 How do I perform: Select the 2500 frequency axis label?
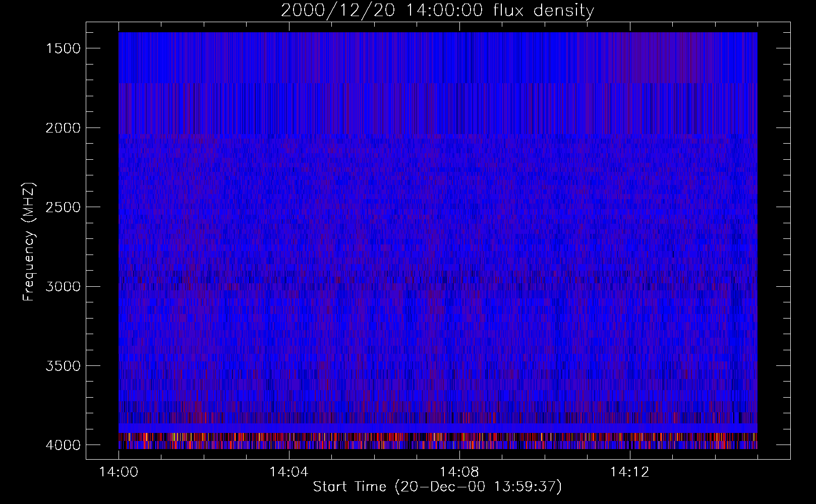coord(63,207)
